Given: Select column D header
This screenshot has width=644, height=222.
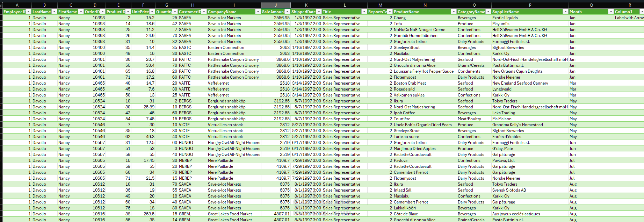Looking at the screenshot, I should (x=95, y=5).
